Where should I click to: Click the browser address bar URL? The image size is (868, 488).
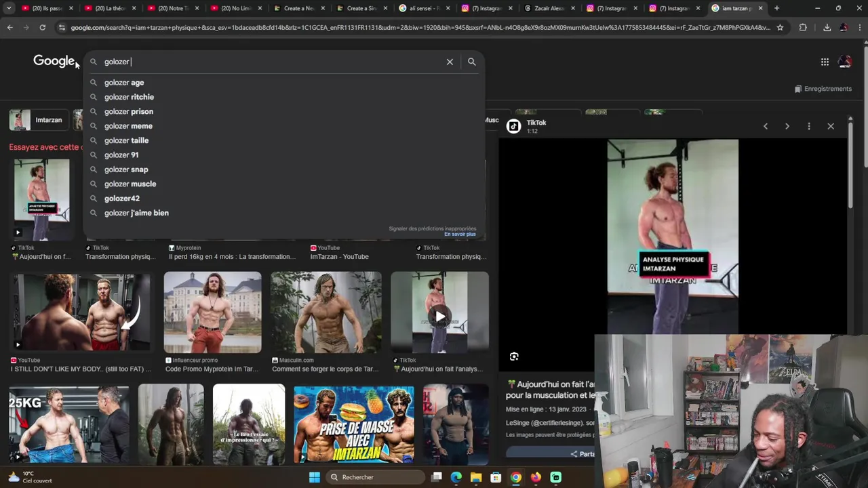[x=420, y=28]
